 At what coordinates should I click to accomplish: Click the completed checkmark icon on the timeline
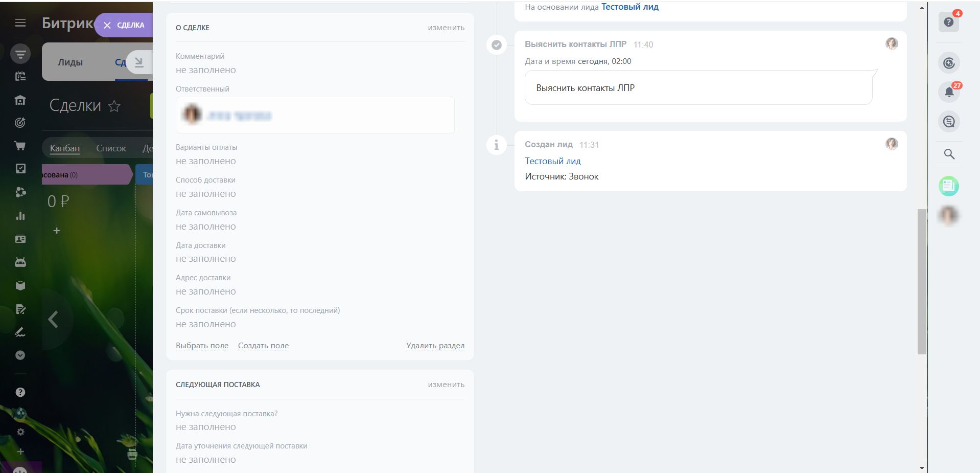(x=496, y=45)
